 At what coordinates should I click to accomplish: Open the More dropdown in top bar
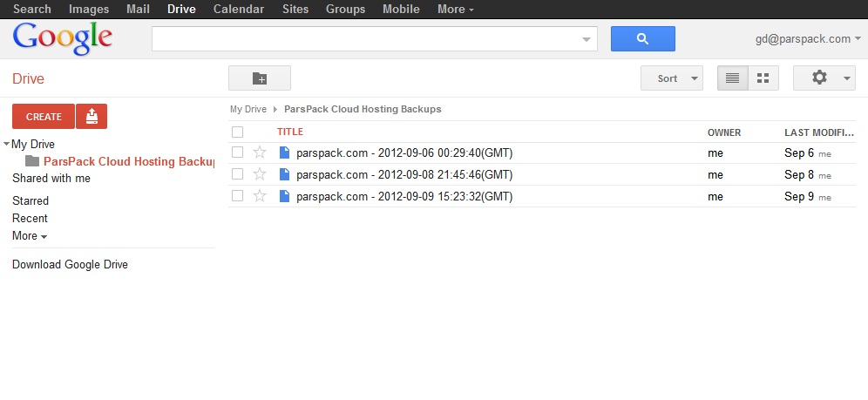456,9
